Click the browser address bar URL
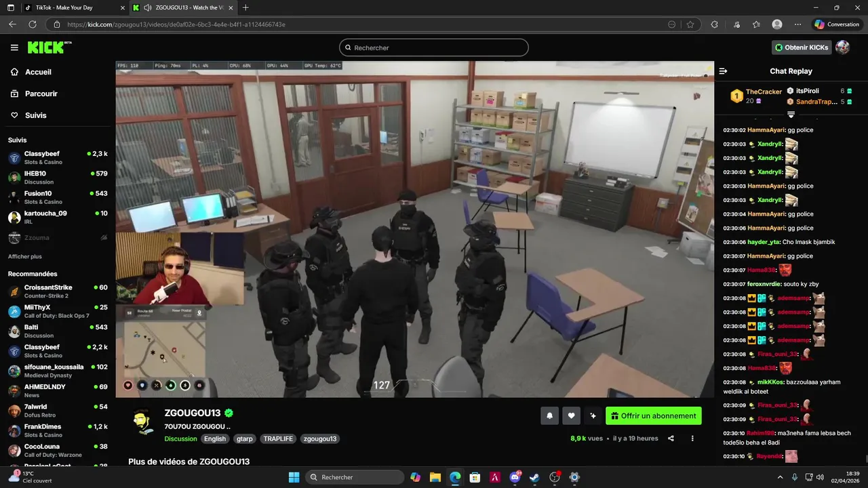 (176, 24)
